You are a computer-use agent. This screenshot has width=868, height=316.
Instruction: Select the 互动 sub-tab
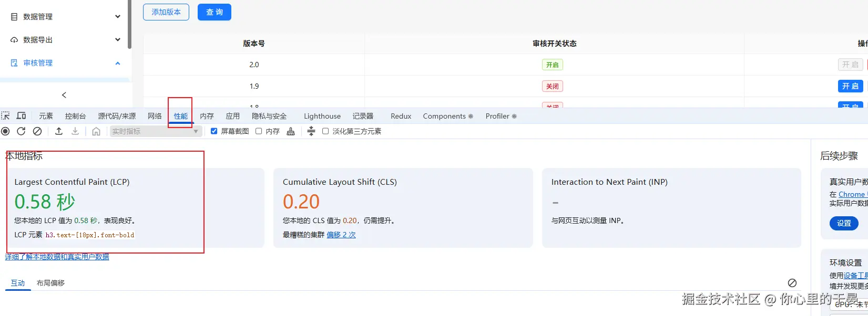click(x=18, y=283)
